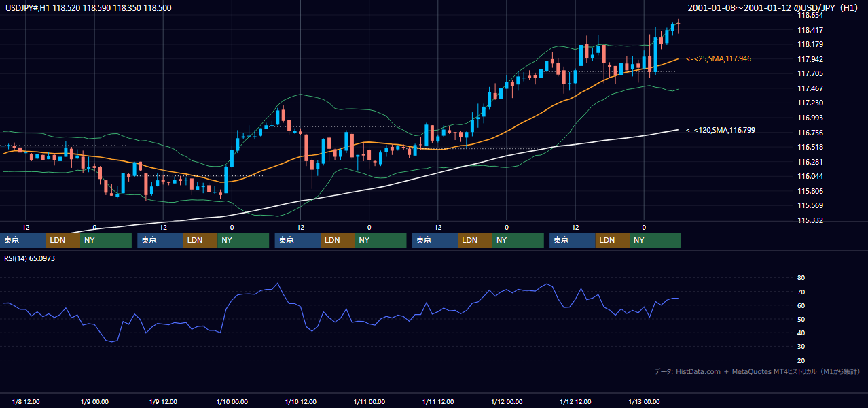The image size is (868, 408).
Task: Click the 117.467 price axis label
Action: click(x=810, y=88)
